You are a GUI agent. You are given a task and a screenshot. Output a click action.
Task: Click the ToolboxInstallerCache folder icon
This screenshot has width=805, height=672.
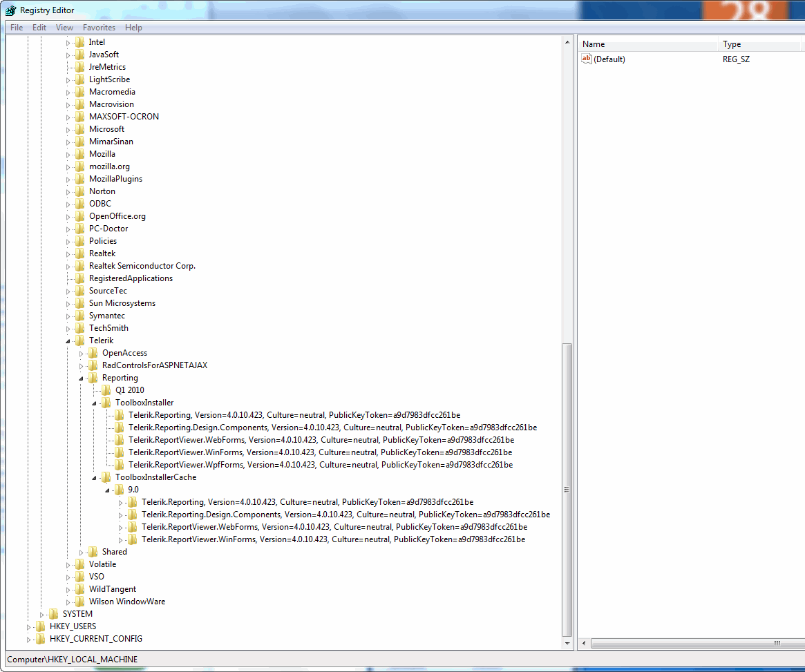point(107,477)
